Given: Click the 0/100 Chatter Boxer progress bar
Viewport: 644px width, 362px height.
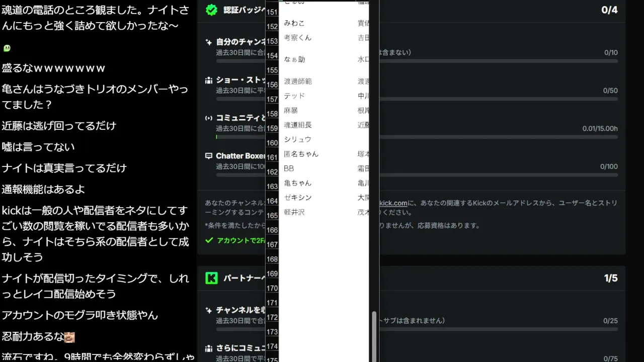Looking at the screenshot, I should tap(417, 175).
